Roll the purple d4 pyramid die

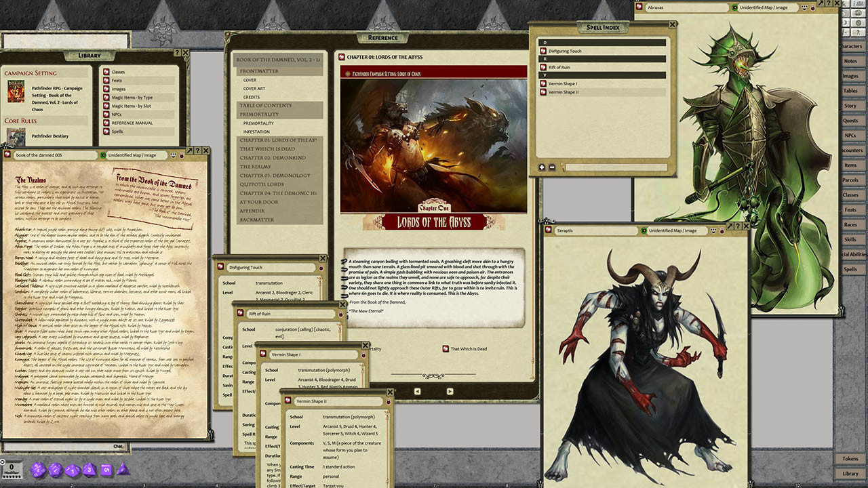(x=123, y=469)
